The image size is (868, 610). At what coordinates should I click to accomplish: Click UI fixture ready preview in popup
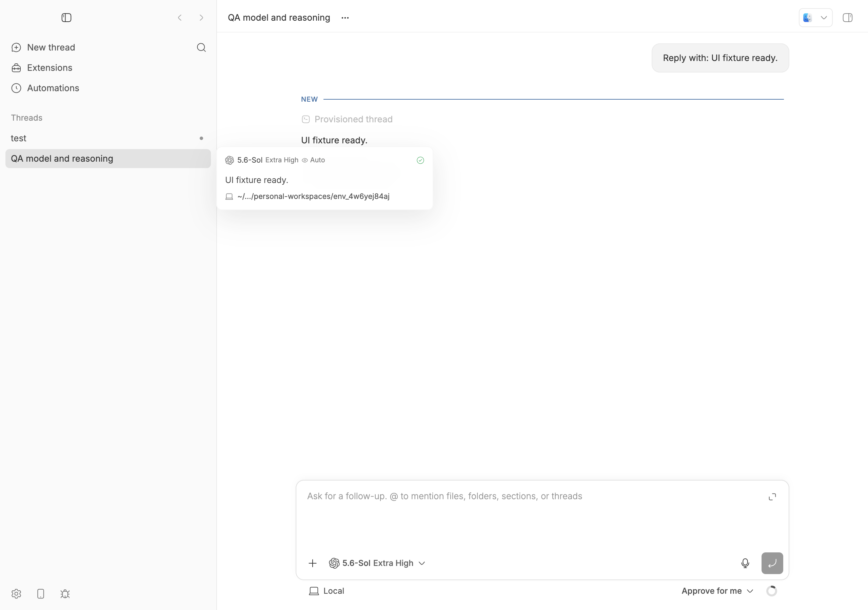[x=257, y=180]
